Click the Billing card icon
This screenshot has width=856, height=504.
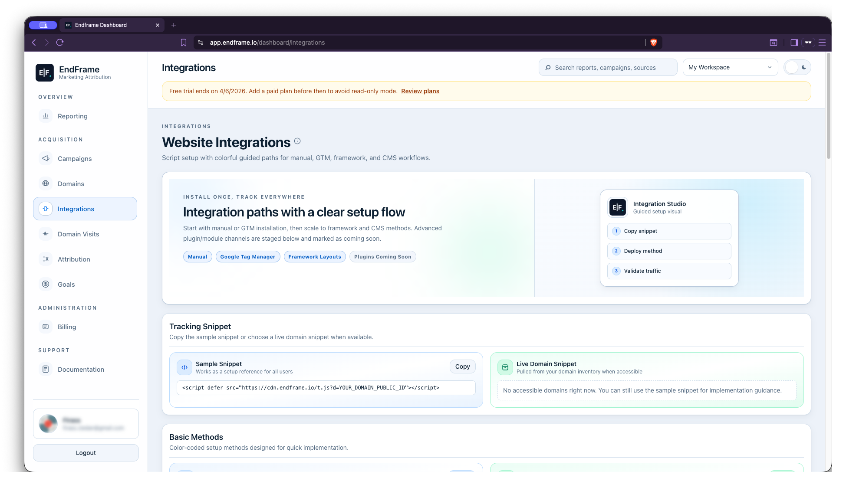coord(46,327)
